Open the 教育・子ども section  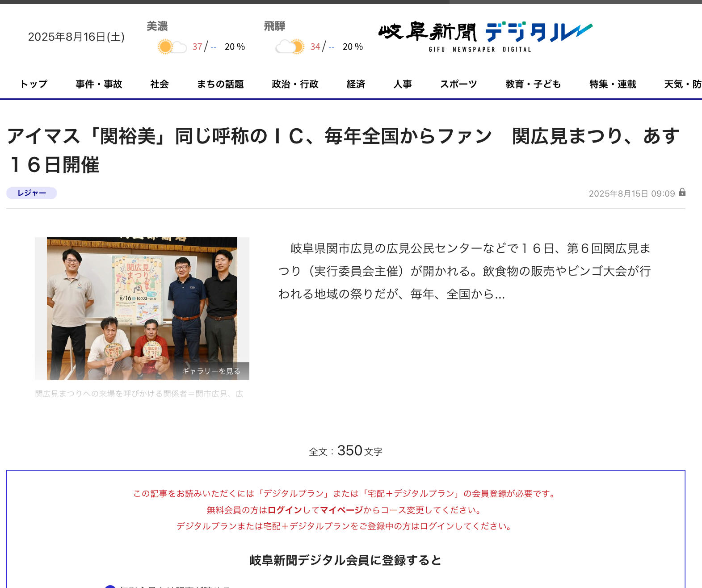[533, 84]
